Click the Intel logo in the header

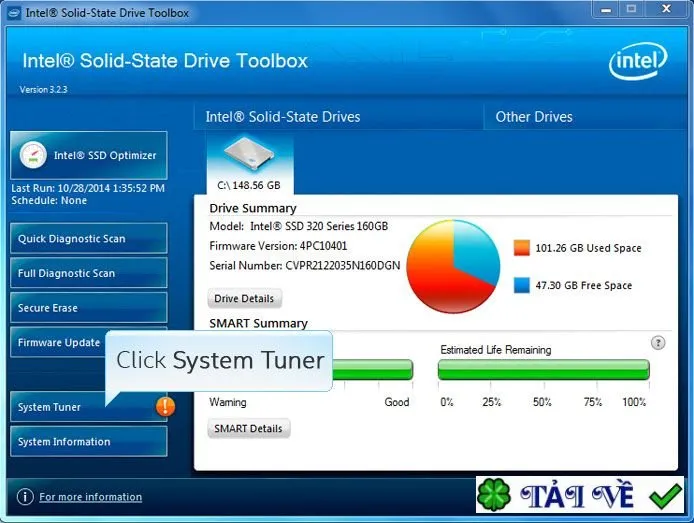click(638, 61)
